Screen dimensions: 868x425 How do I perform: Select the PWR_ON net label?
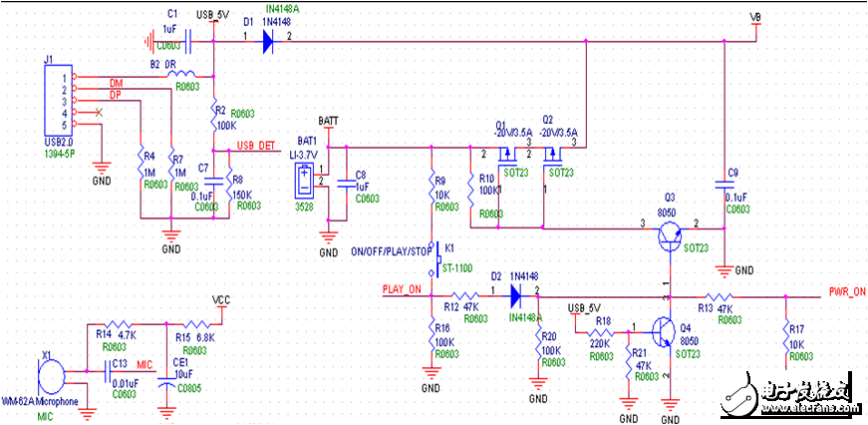pyautogui.click(x=846, y=290)
